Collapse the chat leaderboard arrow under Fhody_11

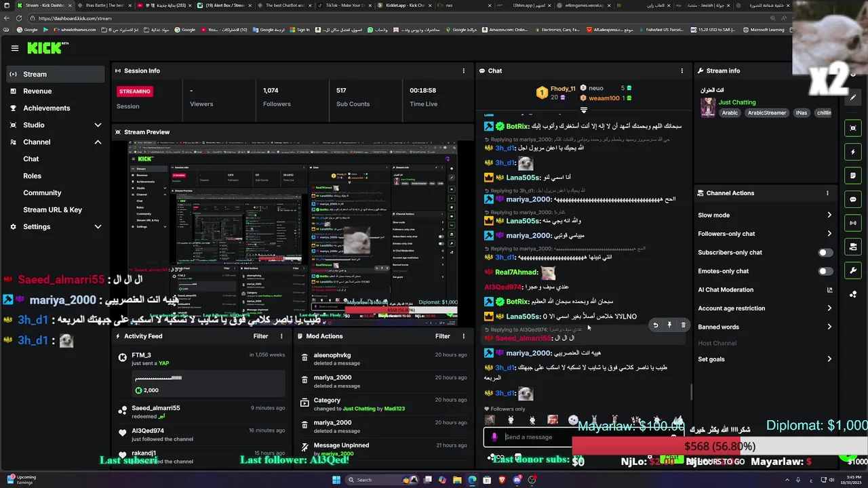(x=584, y=110)
